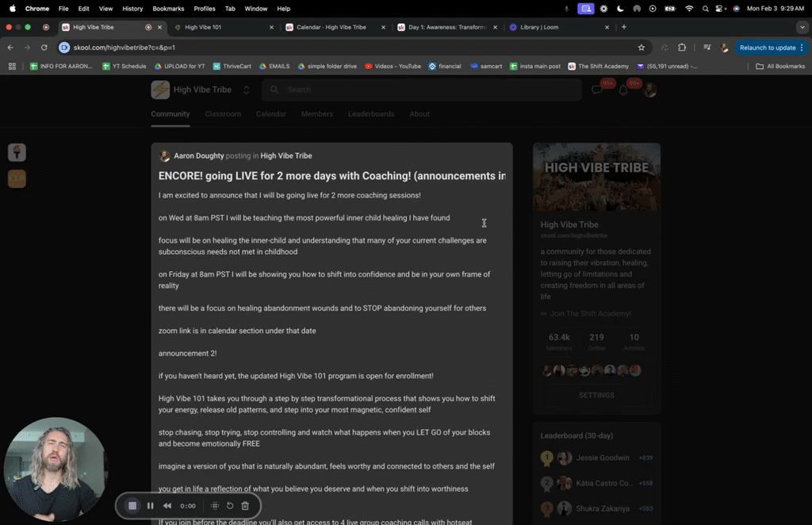Open the Calendar tab in Skool
Screen dimensions: 812x525
271,114
